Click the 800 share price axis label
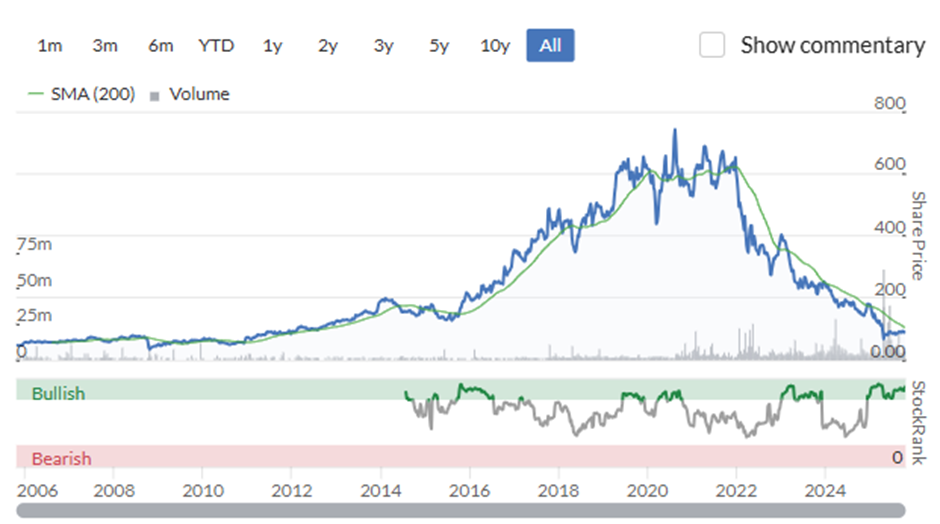Screen dimensions: 940x524 890,103
